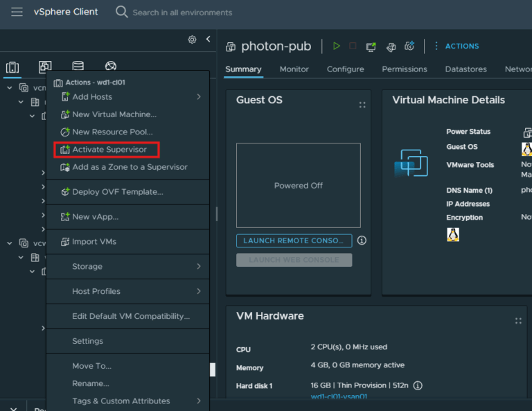Choose Edit Default VM Compatibility...

point(127,316)
